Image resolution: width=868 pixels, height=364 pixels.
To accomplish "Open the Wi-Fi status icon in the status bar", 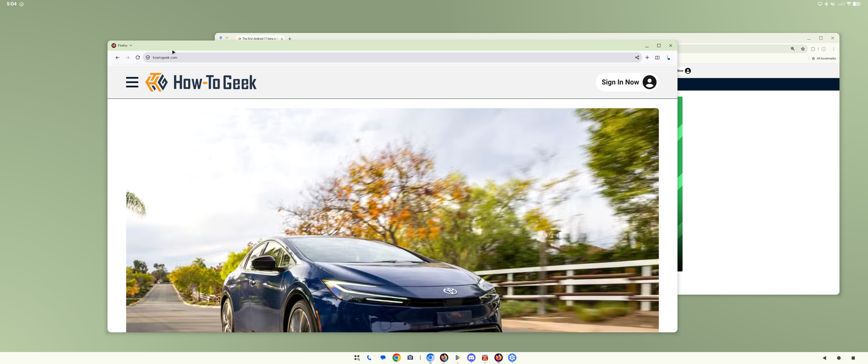I will click(x=849, y=4).
